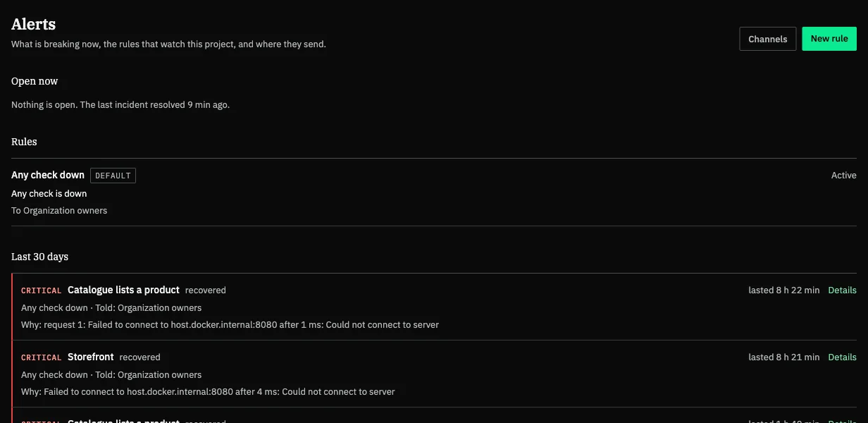868x423 pixels.
Task: Click the Alerts page heading
Action: pyautogui.click(x=33, y=24)
